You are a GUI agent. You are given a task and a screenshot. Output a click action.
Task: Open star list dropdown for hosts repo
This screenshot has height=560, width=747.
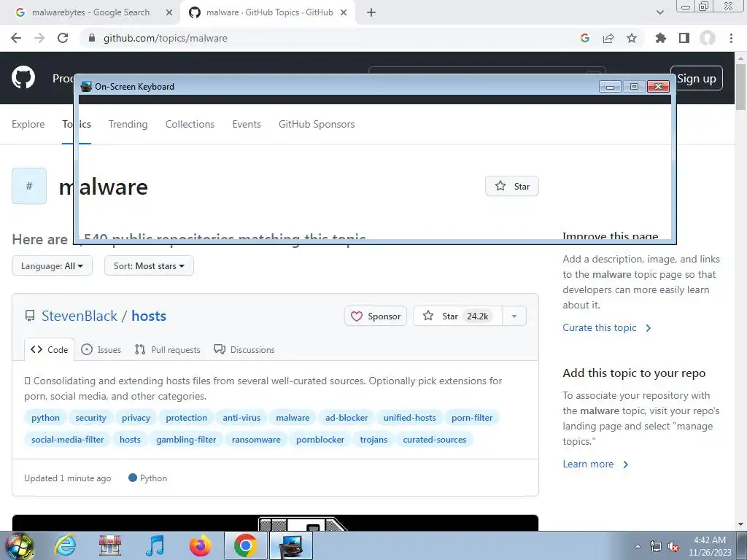(514, 316)
